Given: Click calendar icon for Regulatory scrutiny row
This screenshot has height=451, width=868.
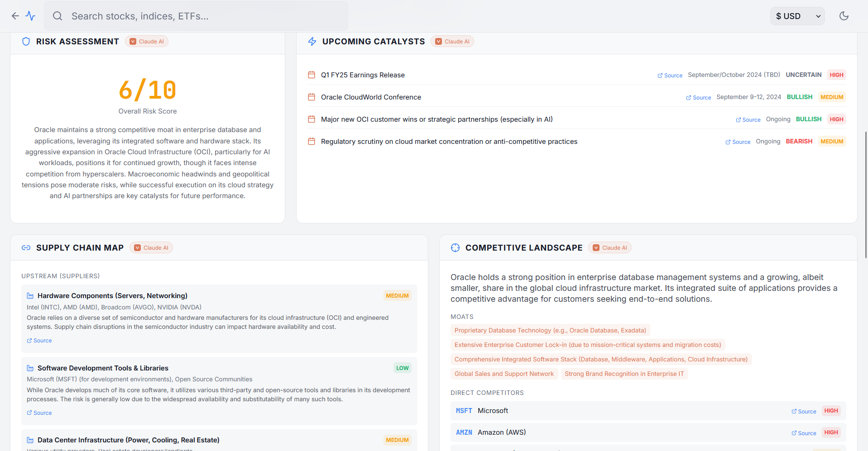Looking at the screenshot, I should [x=312, y=142].
